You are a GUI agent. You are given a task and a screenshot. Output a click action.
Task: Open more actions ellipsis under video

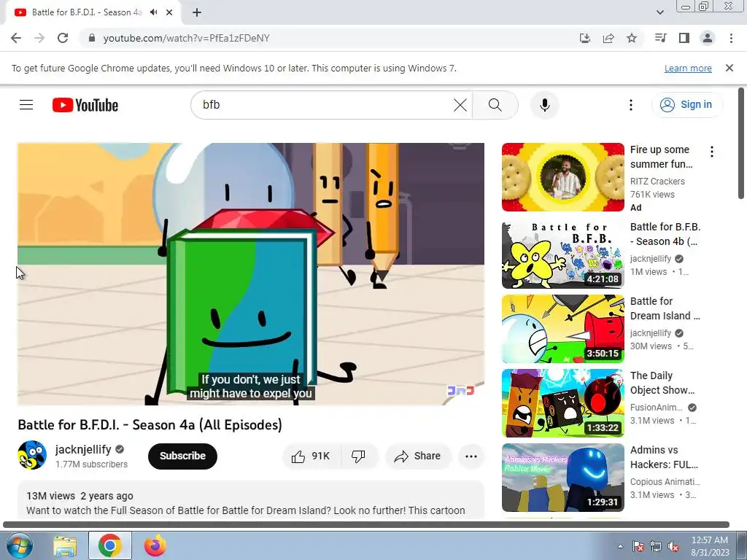[471, 456]
